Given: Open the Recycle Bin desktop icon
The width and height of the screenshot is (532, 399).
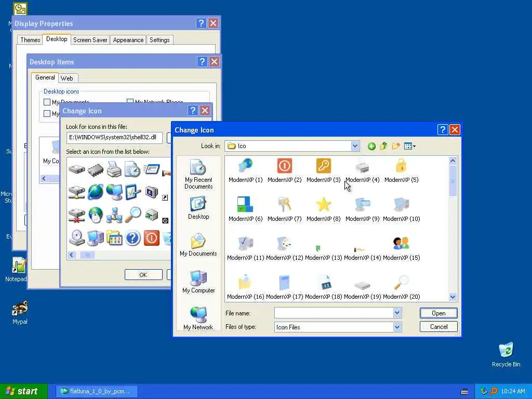Looking at the screenshot, I should tap(506, 354).
